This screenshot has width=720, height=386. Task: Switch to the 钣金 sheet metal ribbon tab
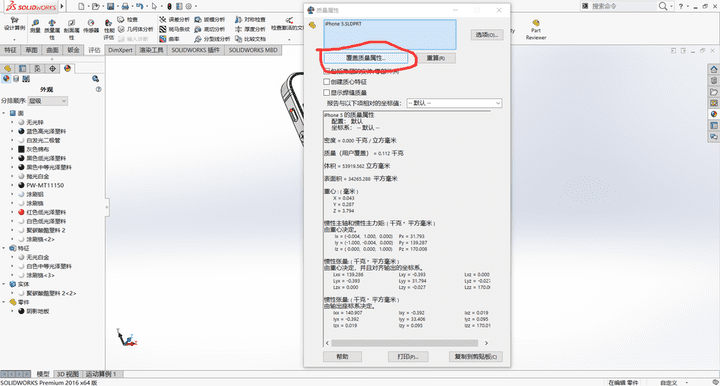coord(73,50)
